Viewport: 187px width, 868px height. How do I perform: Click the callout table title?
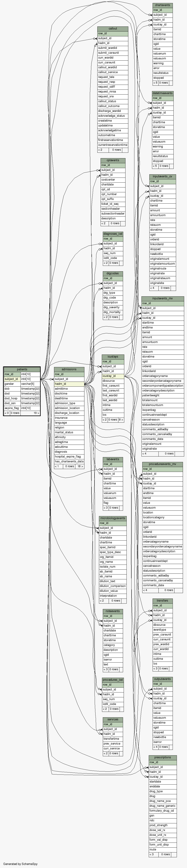(113, 29)
